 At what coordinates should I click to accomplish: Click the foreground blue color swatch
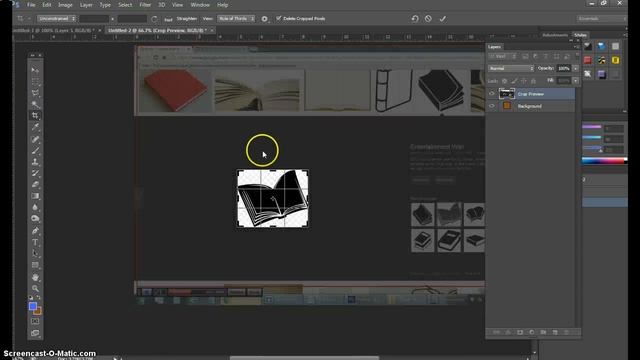click(33, 306)
